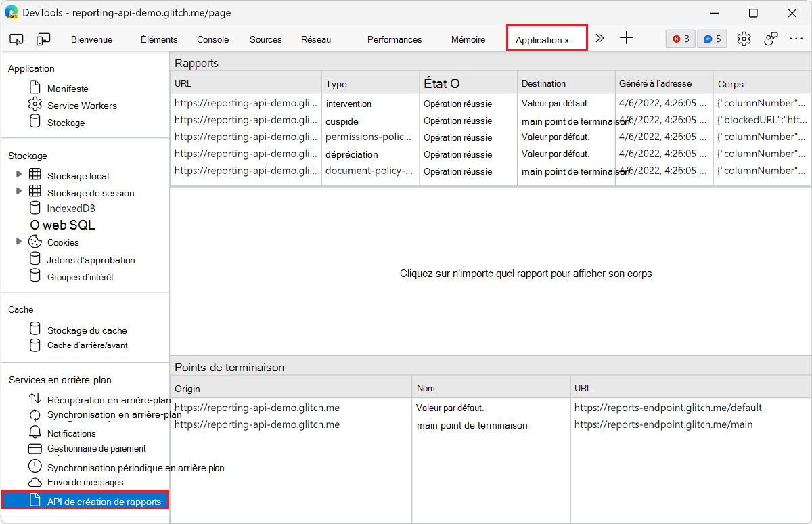This screenshot has height=524, width=812.
Task: Click the error counter badge showing 3
Action: tap(680, 39)
